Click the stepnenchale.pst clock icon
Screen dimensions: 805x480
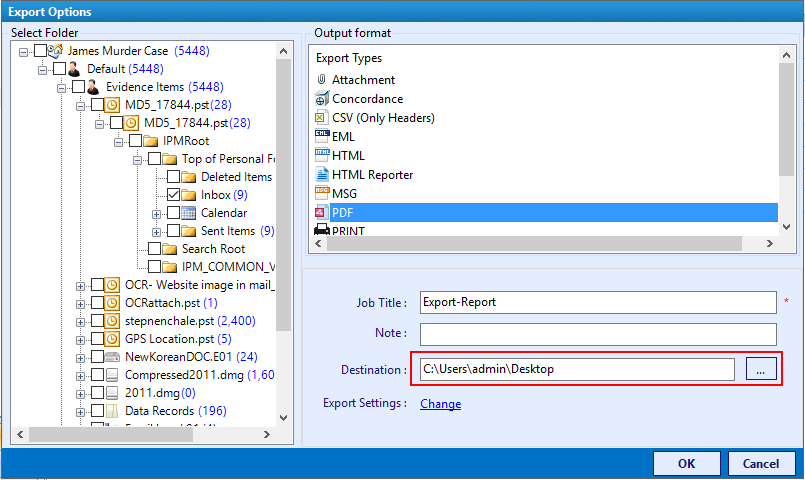(112, 321)
